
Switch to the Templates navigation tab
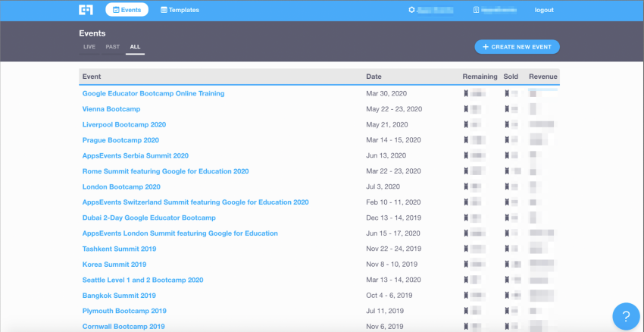180,10
